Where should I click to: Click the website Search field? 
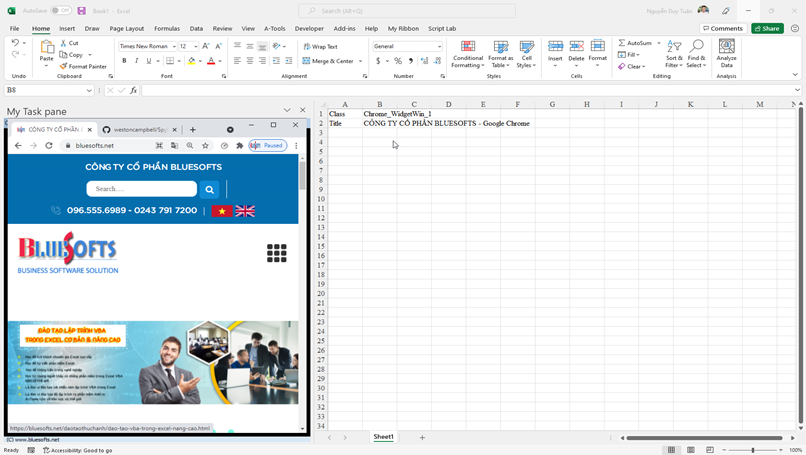tap(141, 189)
